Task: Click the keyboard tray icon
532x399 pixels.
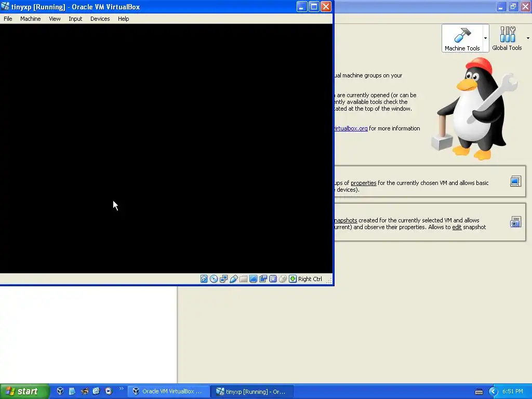Action: pyautogui.click(x=478, y=392)
